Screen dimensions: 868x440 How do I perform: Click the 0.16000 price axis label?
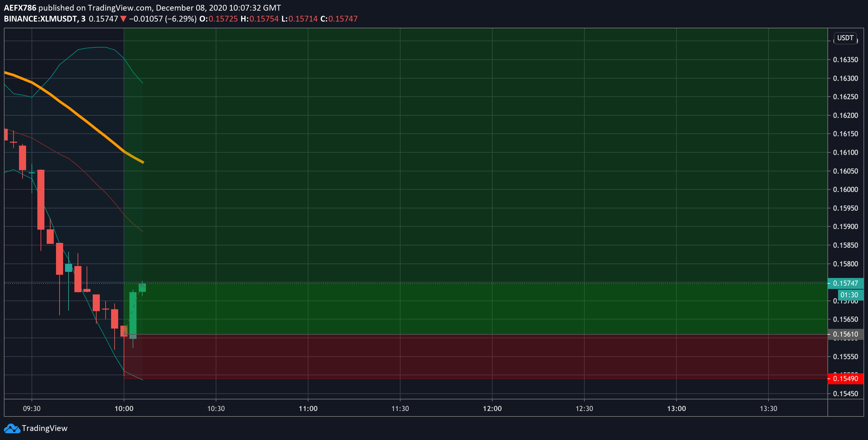(x=845, y=189)
